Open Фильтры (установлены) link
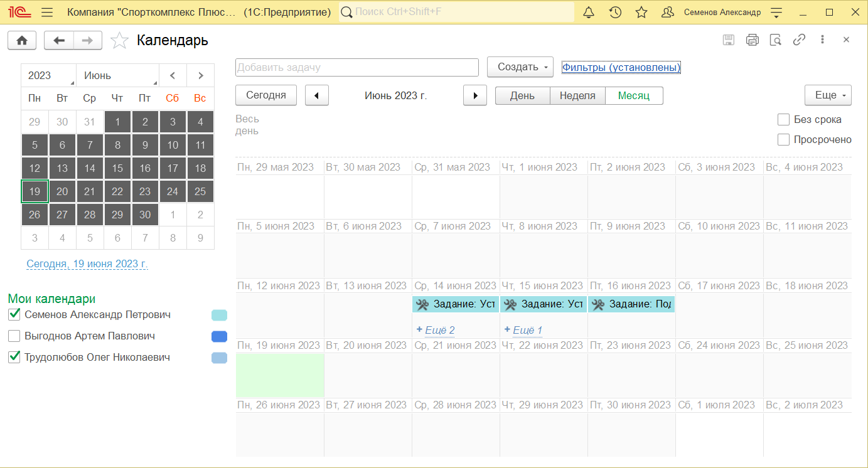Screen dimensions: 868x468 (x=621, y=67)
